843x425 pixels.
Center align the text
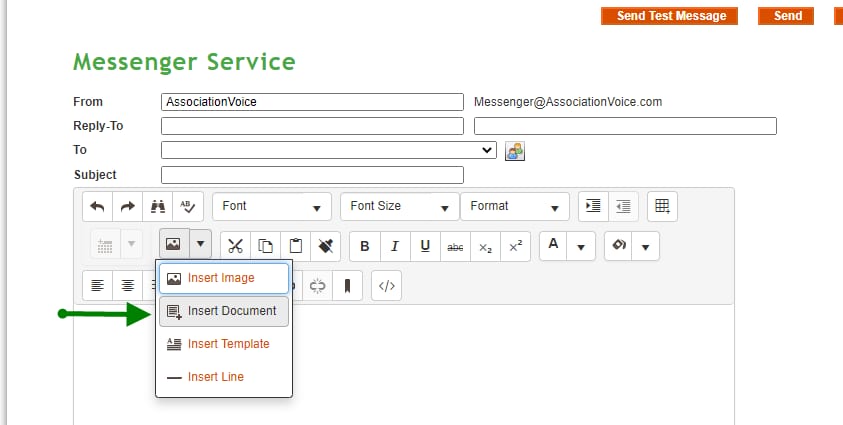[127, 285]
